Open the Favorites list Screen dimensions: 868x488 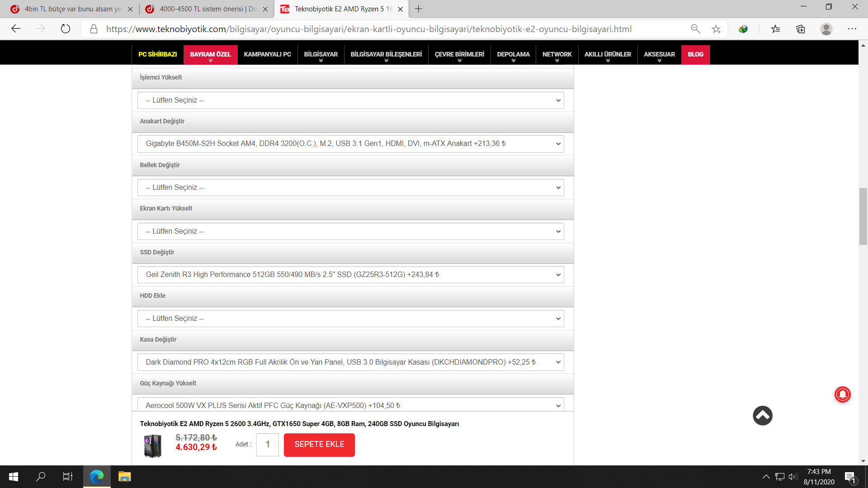pyautogui.click(x=776, y=29)
